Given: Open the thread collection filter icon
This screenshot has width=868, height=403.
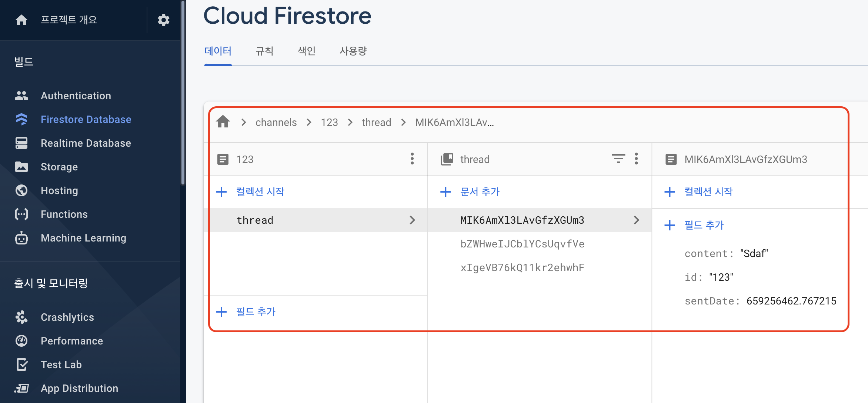Looking at the screenshot, I should tap(618, 159).
